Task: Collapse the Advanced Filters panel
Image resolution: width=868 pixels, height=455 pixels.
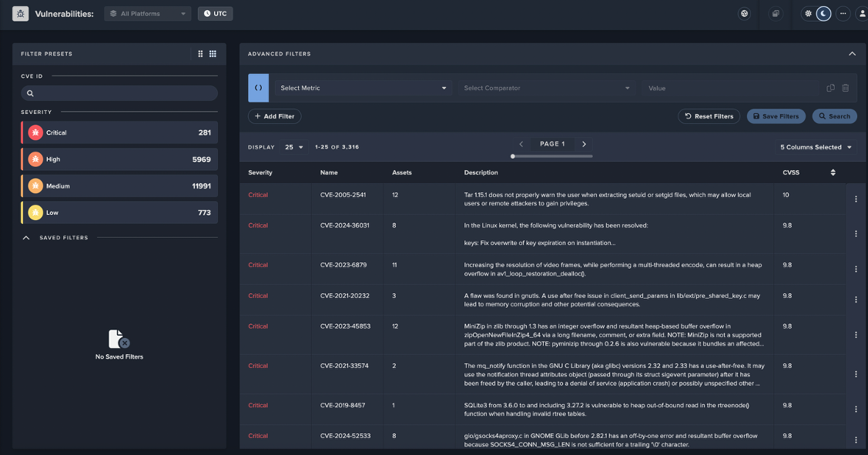Action: 852,54
